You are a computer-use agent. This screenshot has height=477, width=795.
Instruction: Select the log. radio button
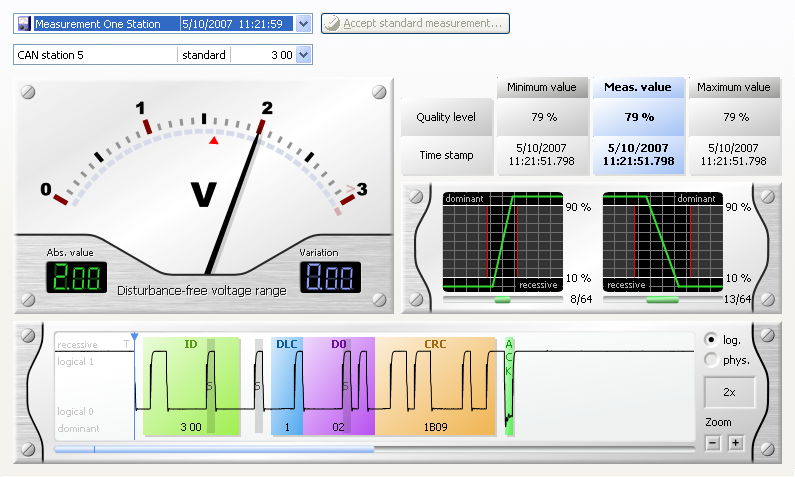711,339
